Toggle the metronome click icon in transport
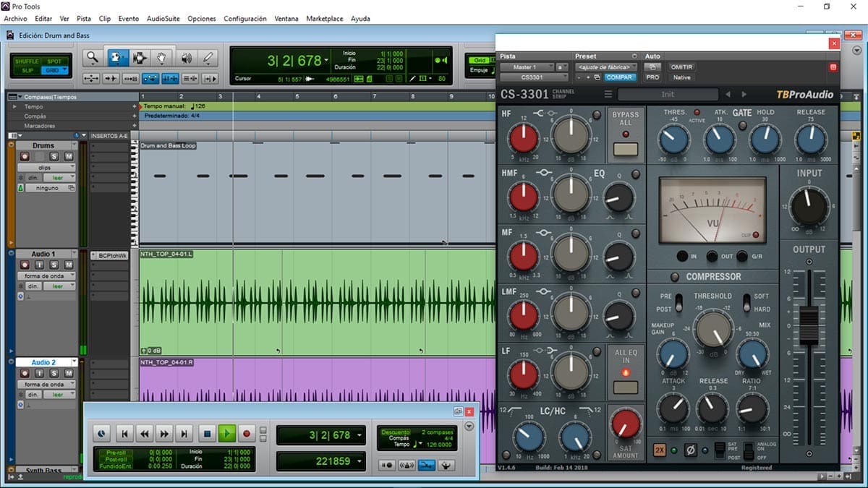868x488 pixels. click(406, 465)
